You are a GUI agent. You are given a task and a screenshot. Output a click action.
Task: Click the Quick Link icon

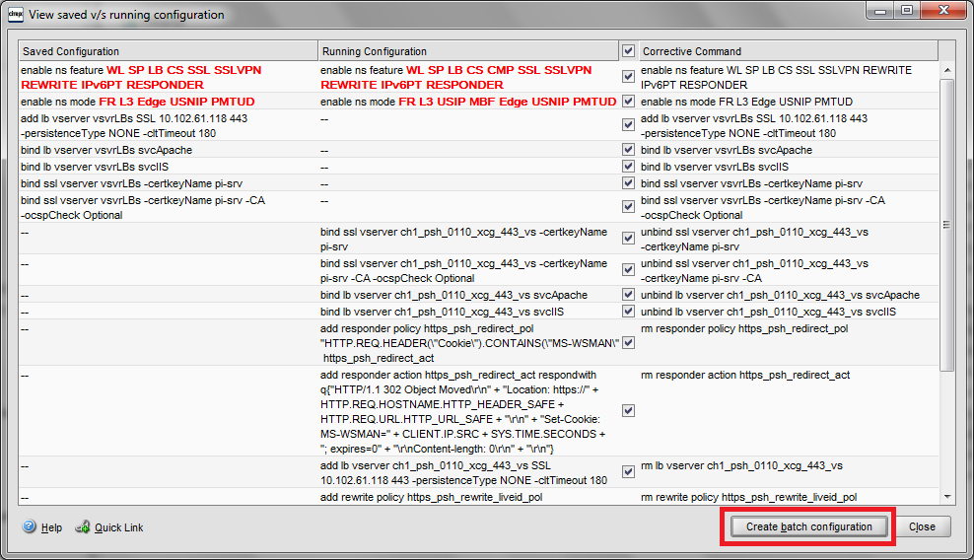click(83, 527)
